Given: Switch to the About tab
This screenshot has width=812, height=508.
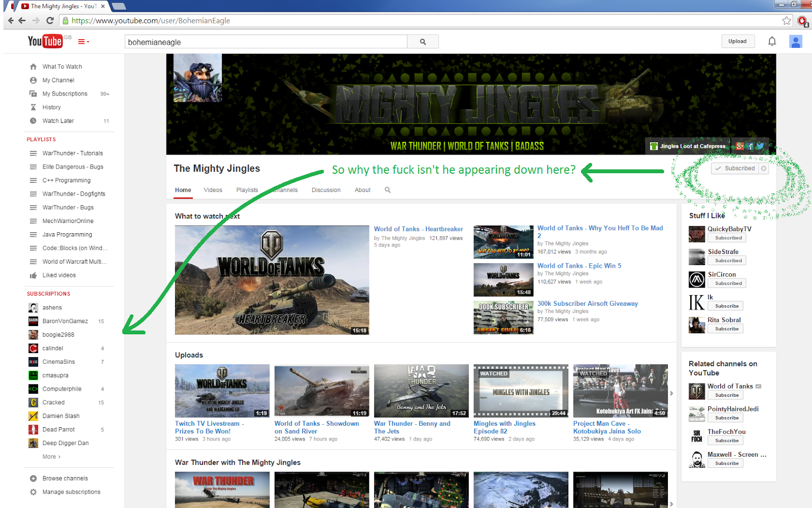Looking at the screenshot, I should point(362,190).
